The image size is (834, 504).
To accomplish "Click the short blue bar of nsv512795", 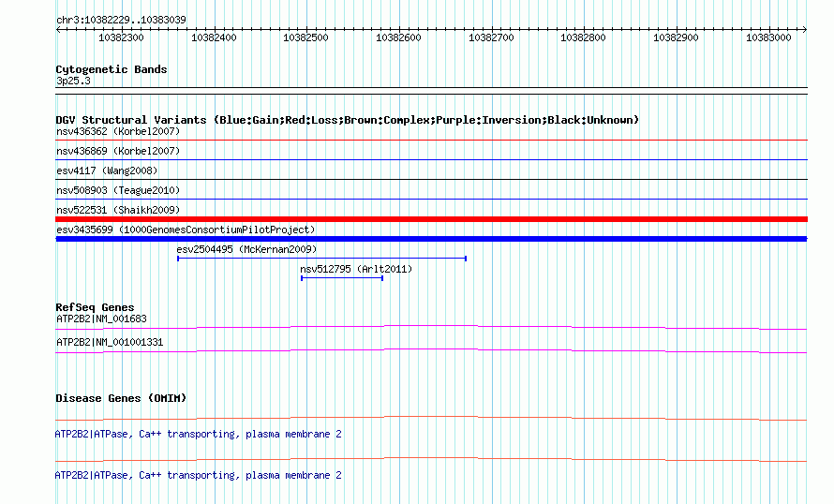I will 342,278.
